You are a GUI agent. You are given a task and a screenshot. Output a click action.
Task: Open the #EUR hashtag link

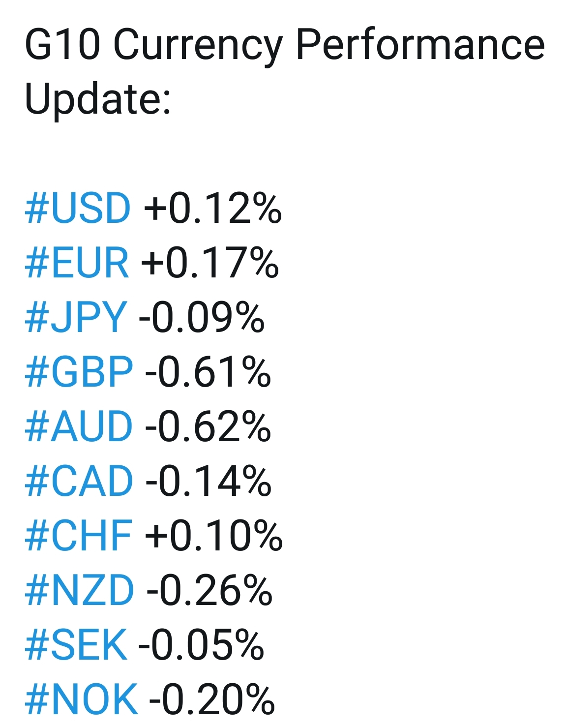click(77, 263)
